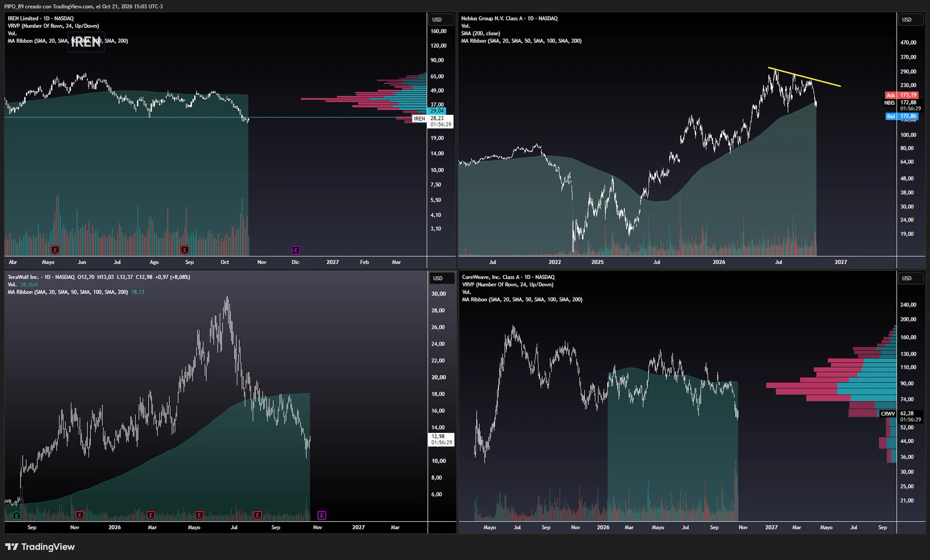Viewport: 930px width, 560px height.
Task: Click the red Ask 173,19 price label
Action: click(902, 95)
